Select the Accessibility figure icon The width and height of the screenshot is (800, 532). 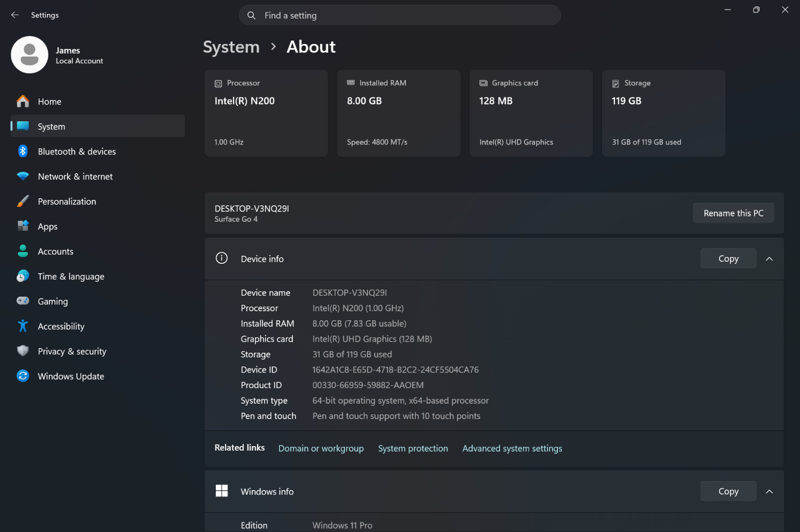(x=23, y=326)
